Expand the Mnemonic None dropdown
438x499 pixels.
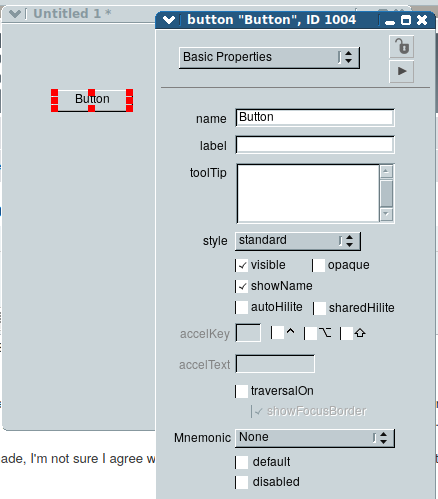pos(315,438)
